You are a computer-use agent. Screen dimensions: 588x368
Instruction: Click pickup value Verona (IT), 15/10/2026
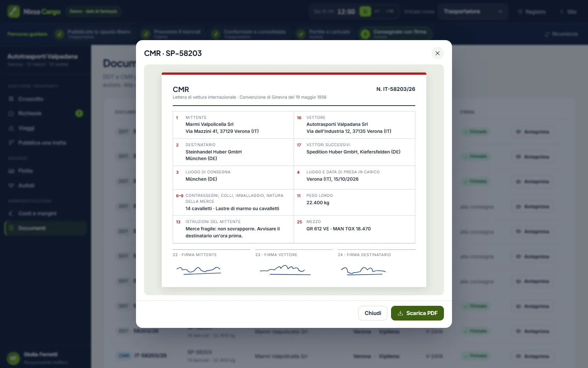pos(332,179)
